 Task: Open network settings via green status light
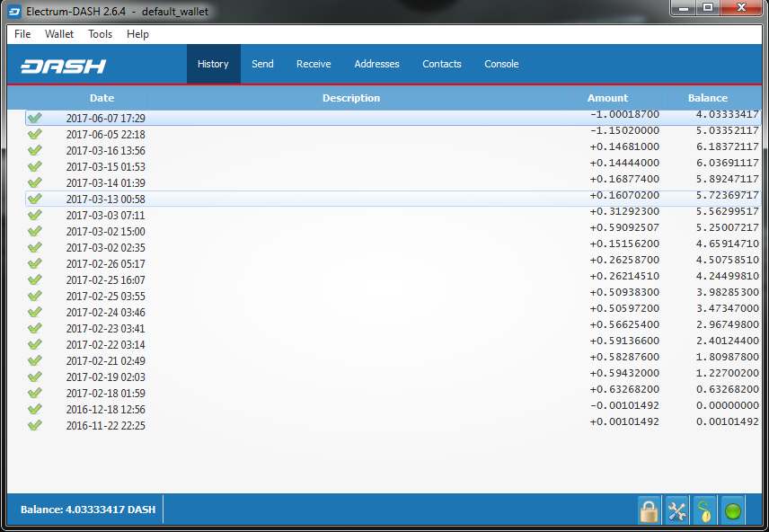coord(733,511)
